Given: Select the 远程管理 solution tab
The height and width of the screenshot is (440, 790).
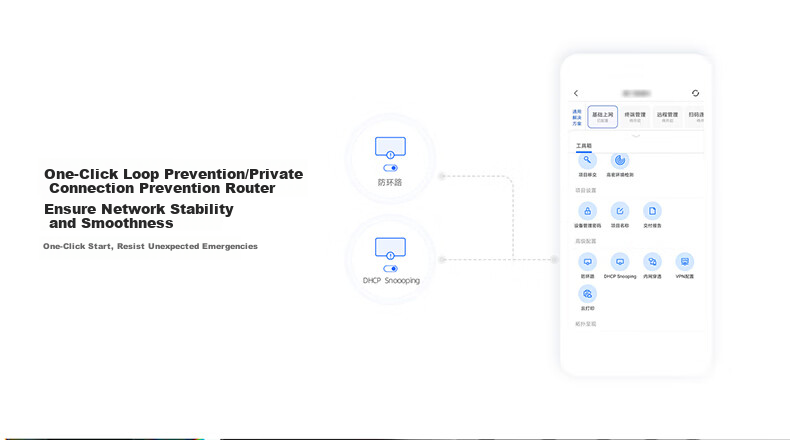Looking at the screenshot, I should pyautogui.click(x=667, y=117).
